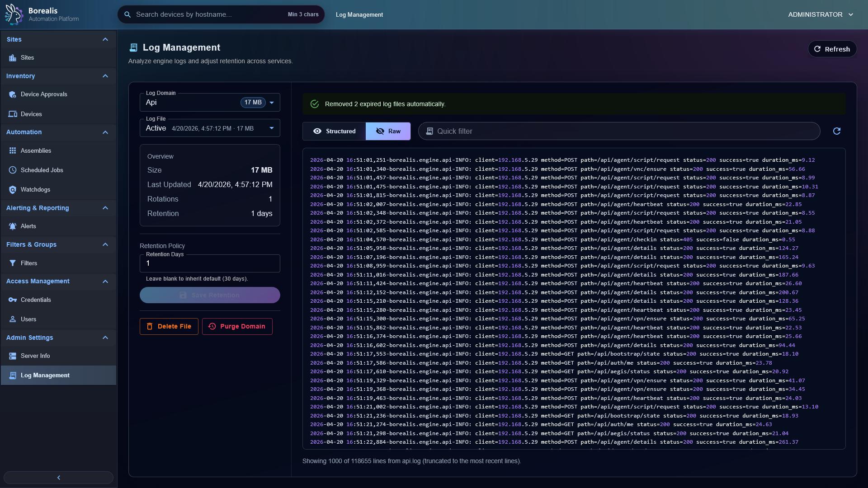Collapse the Automation section
This screenshot has width=868, height=488.
(105, 132)
